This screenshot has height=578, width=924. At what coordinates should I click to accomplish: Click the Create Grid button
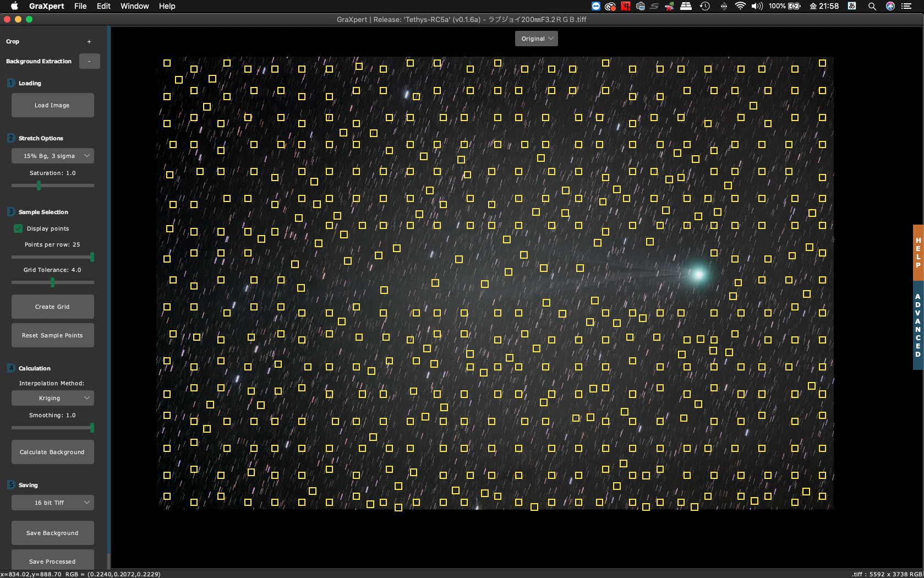pyautogui.click(x=53, y=307)
